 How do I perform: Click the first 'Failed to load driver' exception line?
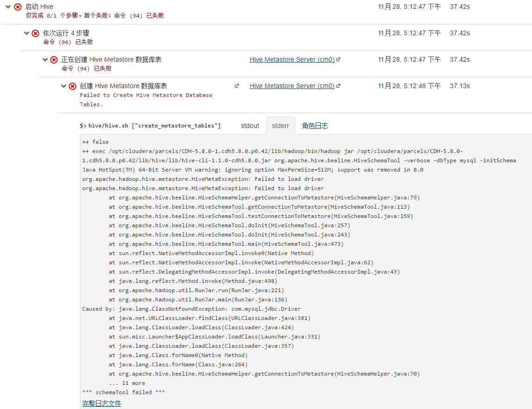203,179
